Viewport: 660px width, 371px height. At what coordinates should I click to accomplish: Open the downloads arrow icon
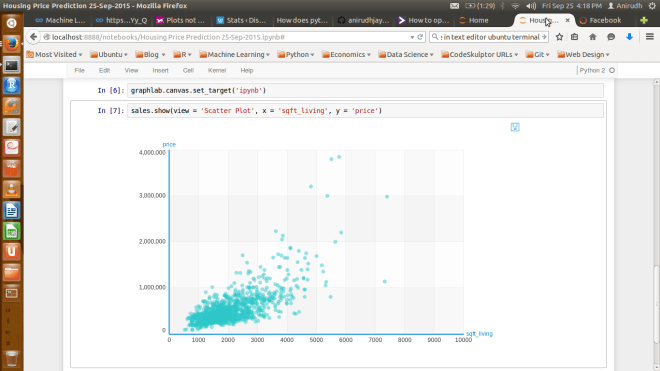tap(629, 37)
